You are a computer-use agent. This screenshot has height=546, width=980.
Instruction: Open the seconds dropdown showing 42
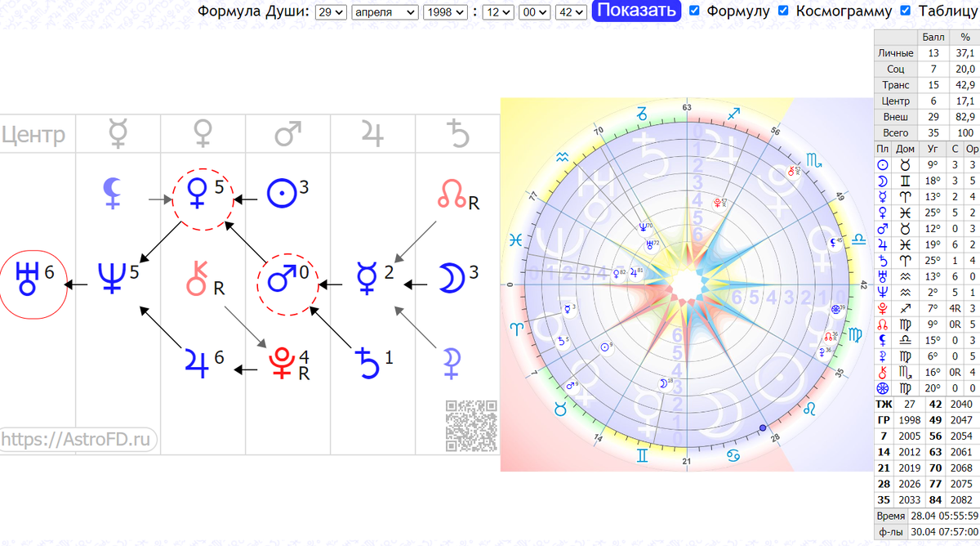pyautogui.click(x=570, y=11)
